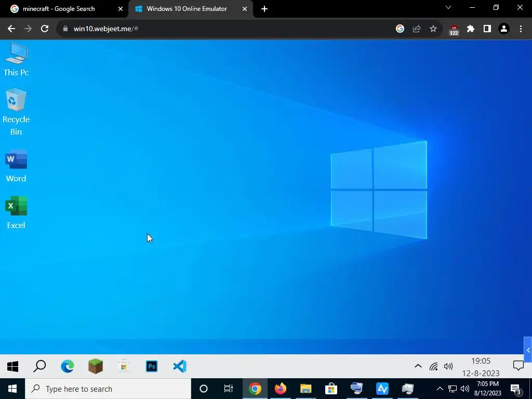Open Chrome profile avatar
The image size is (532, 399).
(504, 29)
